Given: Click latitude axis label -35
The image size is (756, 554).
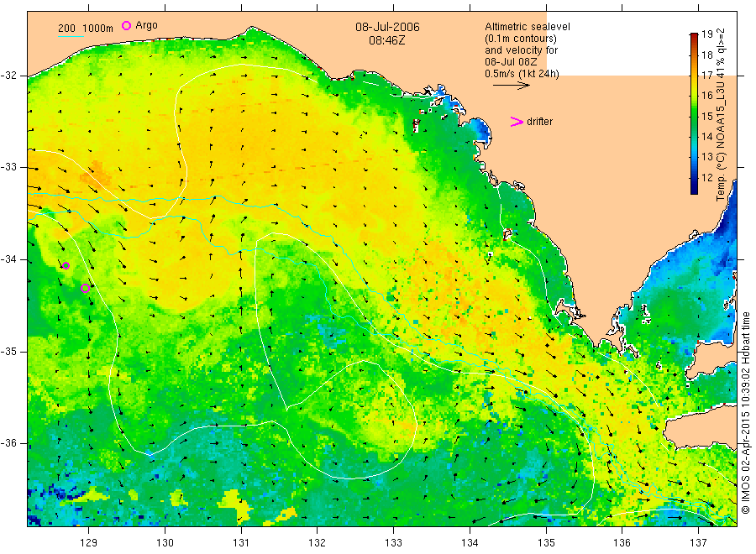Looking at the screenshot, I should point(8,351).
